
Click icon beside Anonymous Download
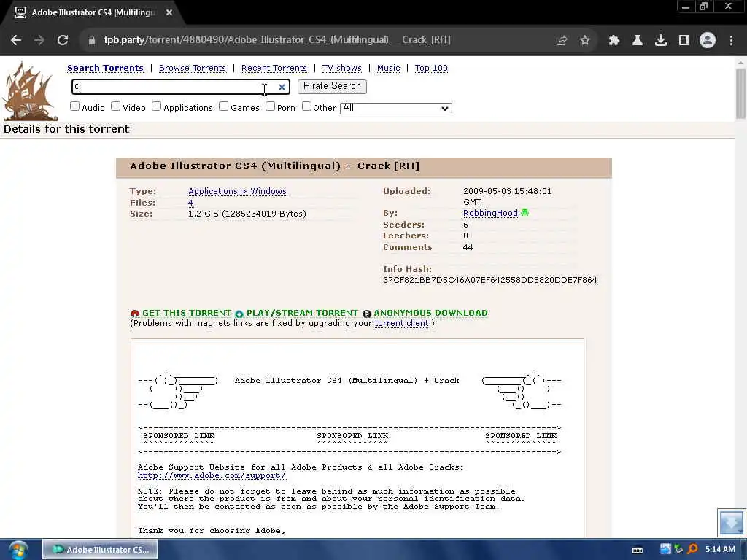click(x=367, y=314)
